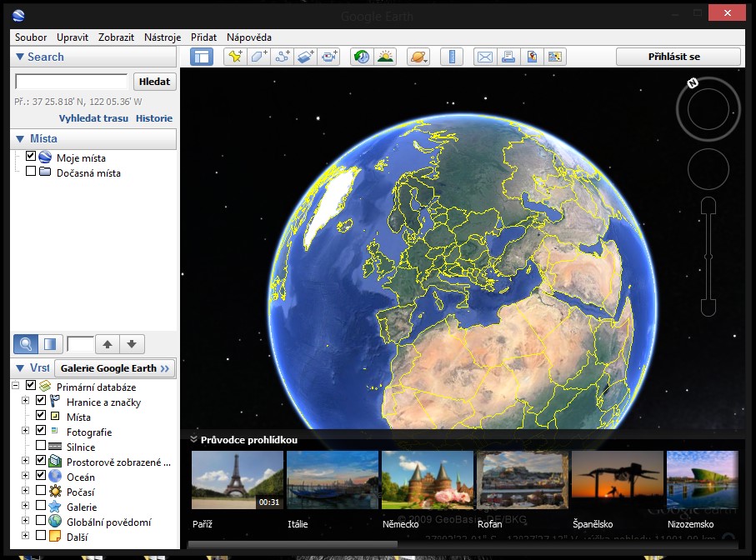The image size is (756, 560).
Task: Add a placemark with the pushpin icon
Action: point(235,57)
